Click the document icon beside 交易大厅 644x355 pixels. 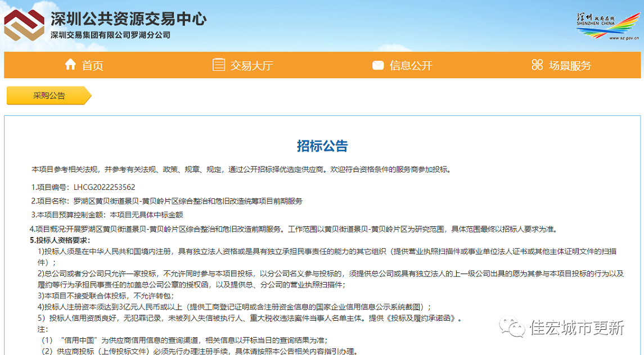pos(218,65)
